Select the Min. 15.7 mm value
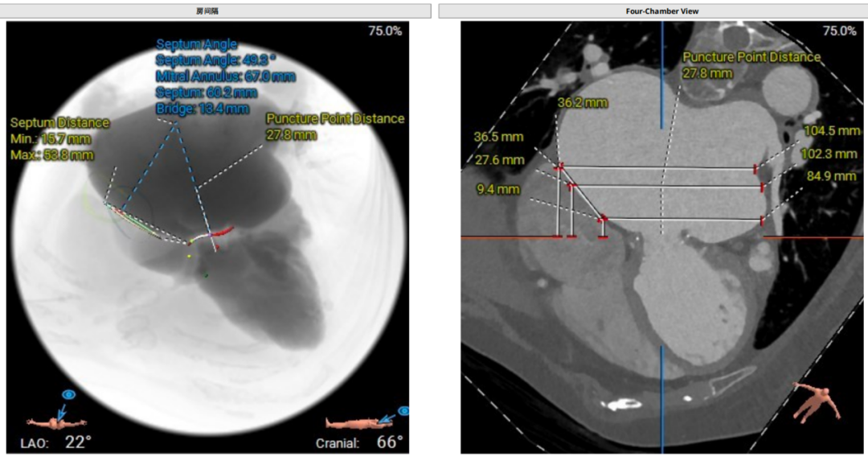 [51, 139]
